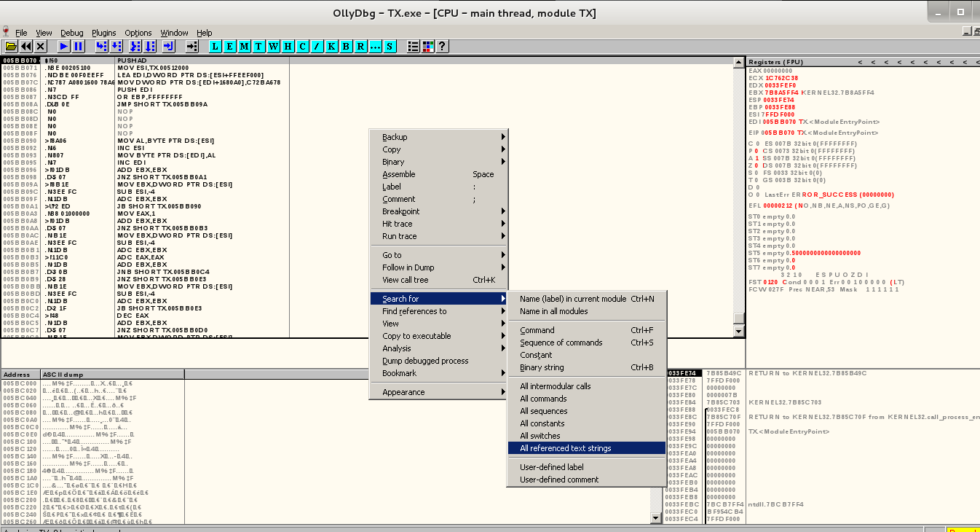Select All referenced text strings
The width and height of the screenshot is (980, 532).
[586, 448]
